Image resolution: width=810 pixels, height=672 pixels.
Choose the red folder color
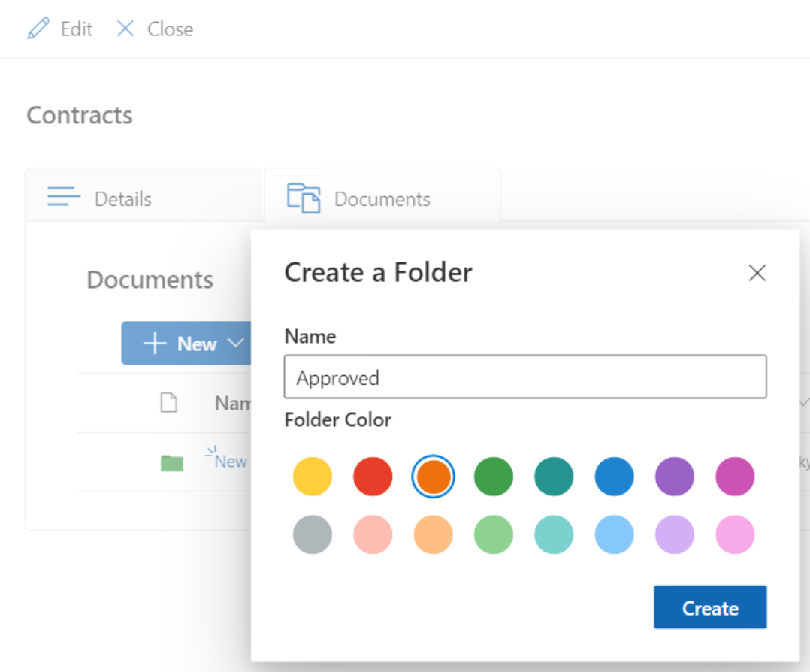373,477
